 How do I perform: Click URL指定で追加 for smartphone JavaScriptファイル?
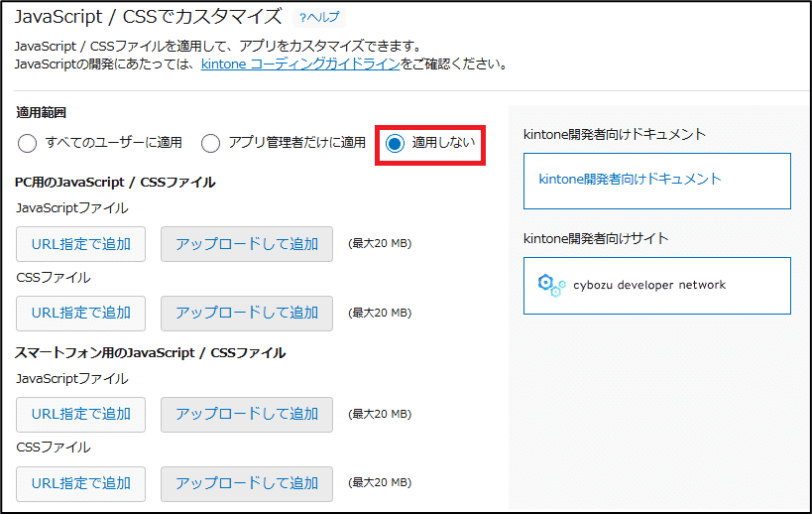(x=80, y=415)
